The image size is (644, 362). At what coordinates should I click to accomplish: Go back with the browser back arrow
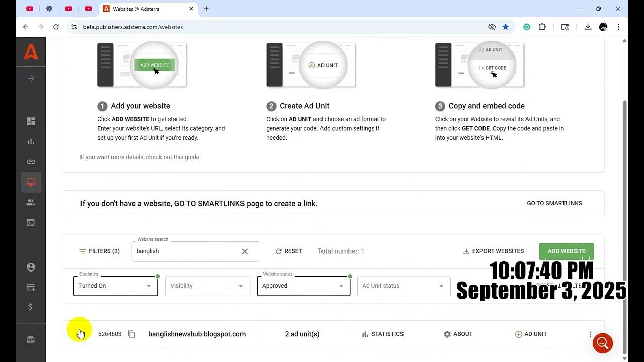coord(26,27)
